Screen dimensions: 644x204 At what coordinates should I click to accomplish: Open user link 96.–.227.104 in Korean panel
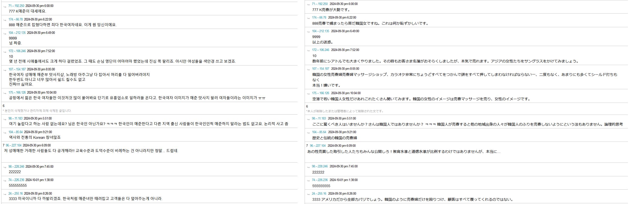(14, 145)
